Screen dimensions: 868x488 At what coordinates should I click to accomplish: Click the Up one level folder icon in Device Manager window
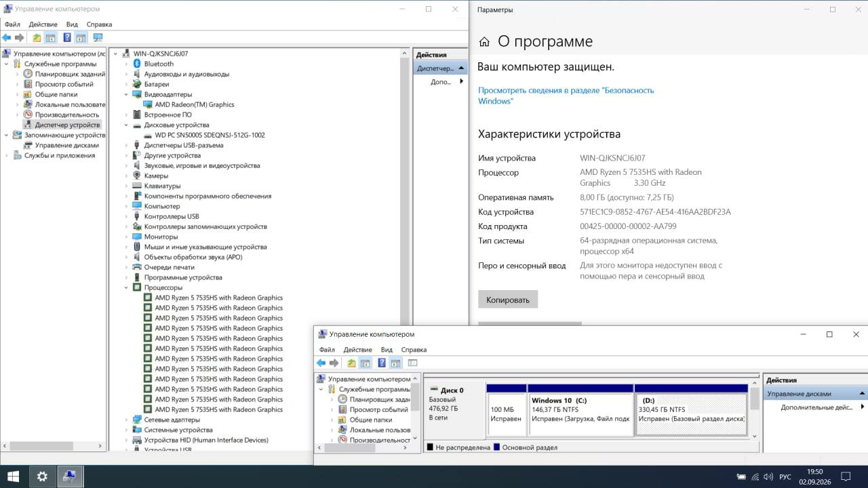37,38
